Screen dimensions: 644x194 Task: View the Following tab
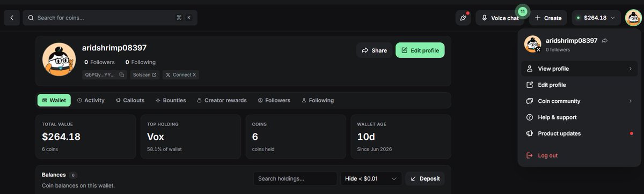tap(318, 100)
